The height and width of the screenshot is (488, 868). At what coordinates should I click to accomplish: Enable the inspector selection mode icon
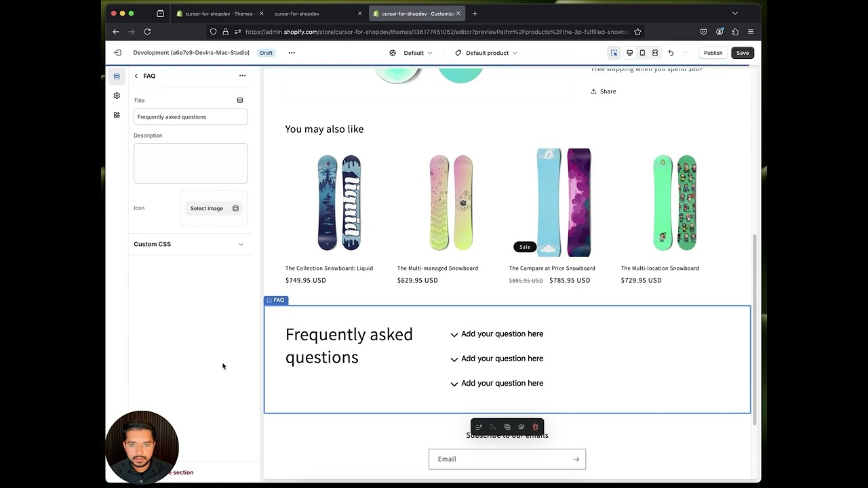[x=614, y=52]
